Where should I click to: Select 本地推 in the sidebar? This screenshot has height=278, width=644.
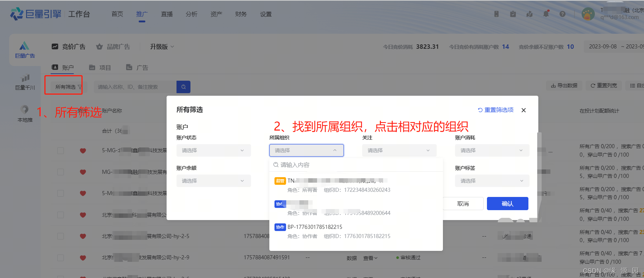(25, 114)
